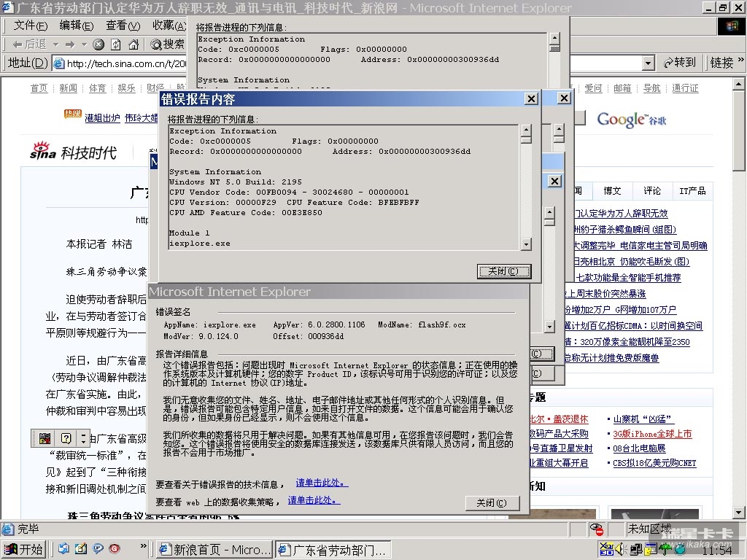Click the 通行证 link in Sina navigation
The height and width of the screenshot is (560, 747).
[x=685, y=88]
